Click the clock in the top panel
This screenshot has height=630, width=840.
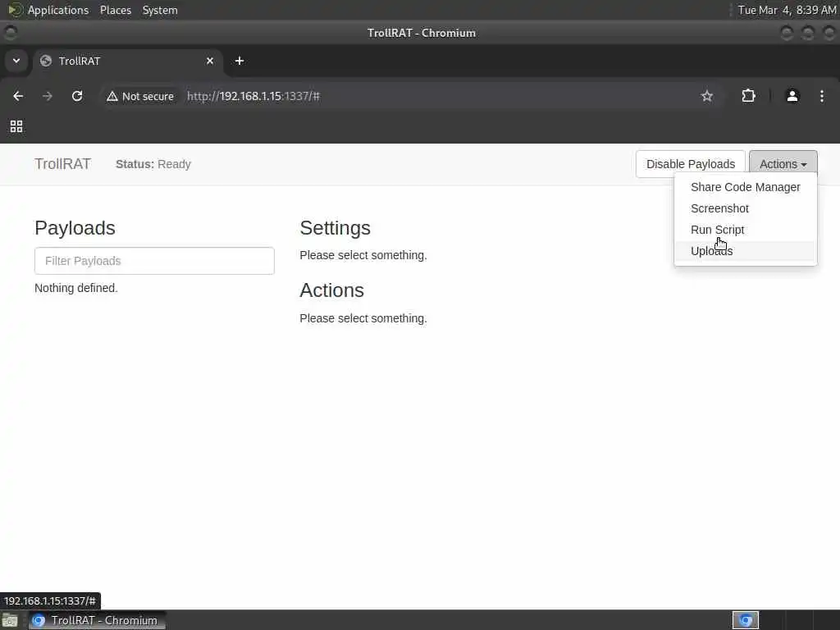click(x=787, y=10)
